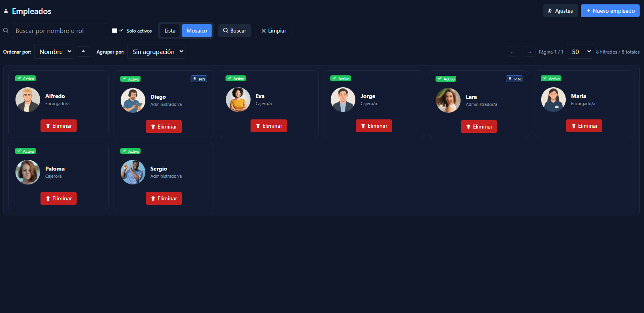Open Ajustes settings

[560, 11]
